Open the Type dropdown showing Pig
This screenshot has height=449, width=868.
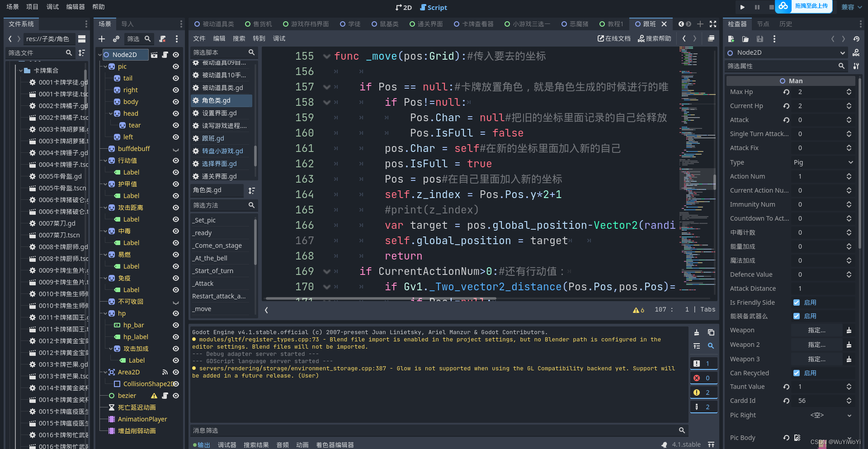pyautogui.click(x=823, y=162)
